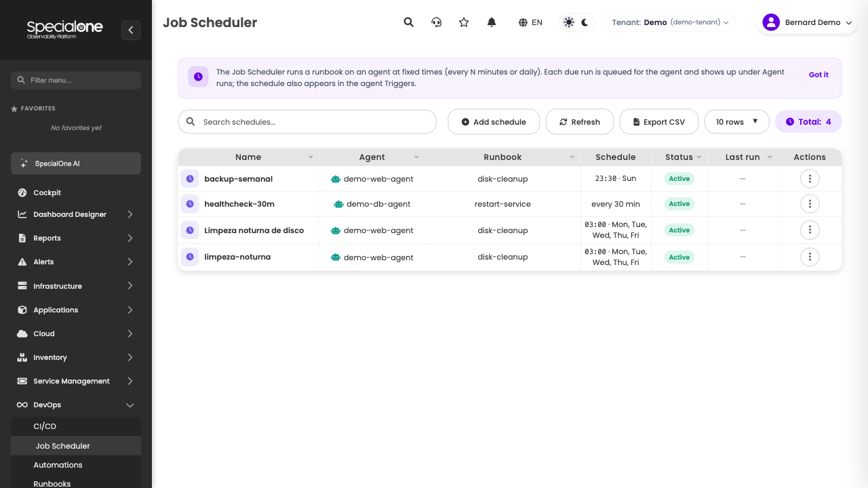Screen dimensions: 868x488
Task: Click clock icon for Limpeza noturna de disco
Action: tap(190, 230)
